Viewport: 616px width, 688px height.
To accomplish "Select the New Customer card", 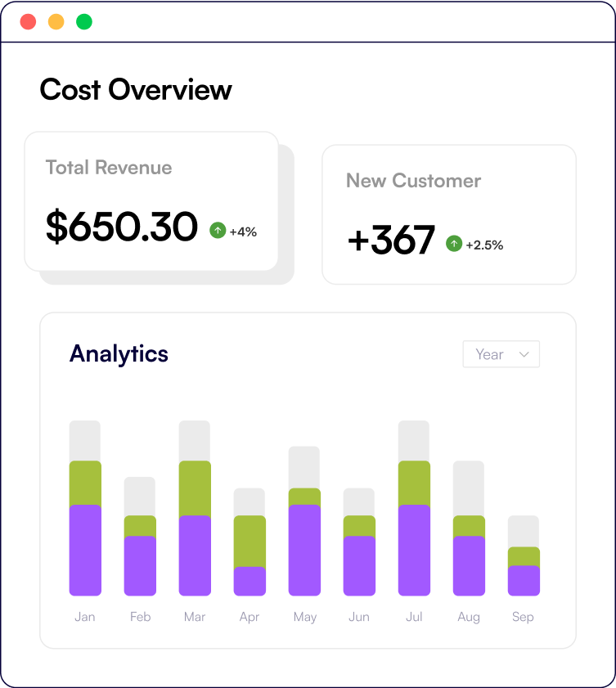I will [448, 214].
